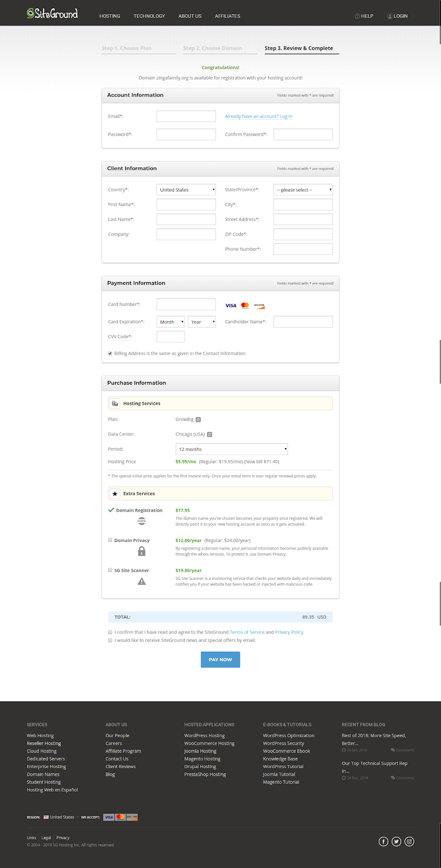Click the change data center icon beside Chicago (USA)
This screenshot has width=441, height=868.
point(209,434)
